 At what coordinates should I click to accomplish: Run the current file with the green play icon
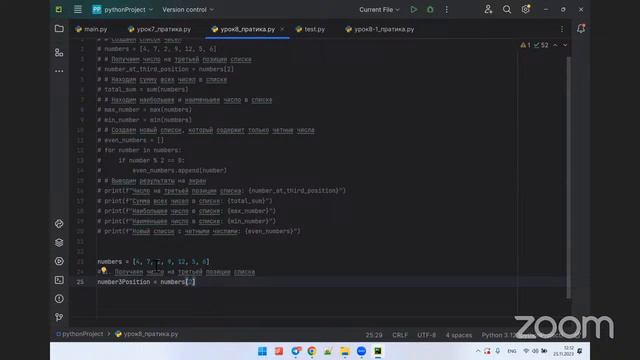[x=413, y=9]
